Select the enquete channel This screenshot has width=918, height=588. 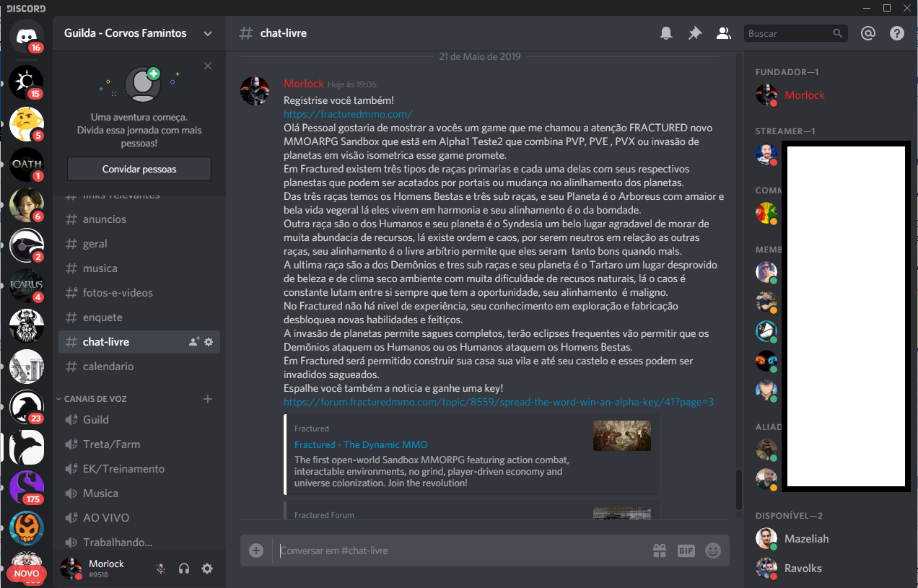[139, 317]
